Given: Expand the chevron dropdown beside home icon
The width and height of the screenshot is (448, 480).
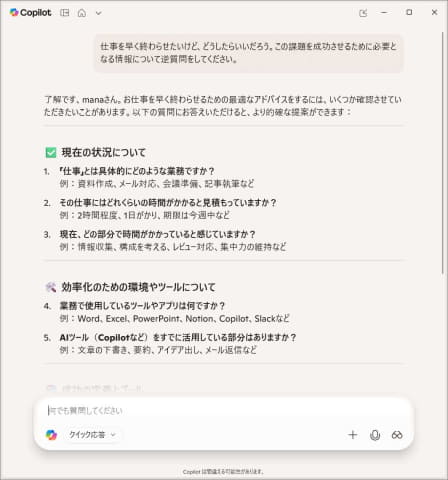Looking at the screenshot, I should (98, 13).
